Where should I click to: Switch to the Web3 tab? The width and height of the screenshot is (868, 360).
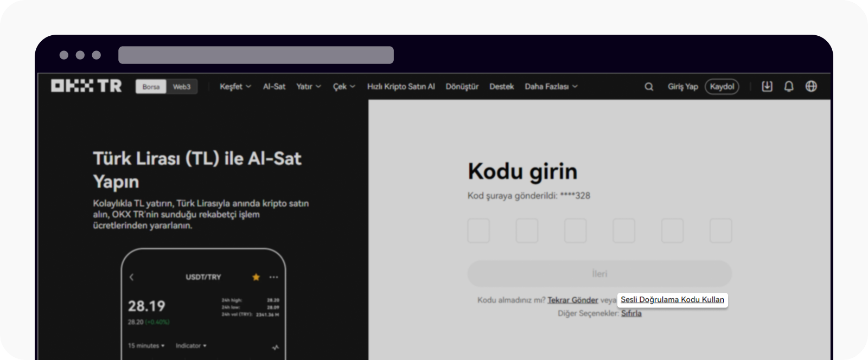coord(182,87)
